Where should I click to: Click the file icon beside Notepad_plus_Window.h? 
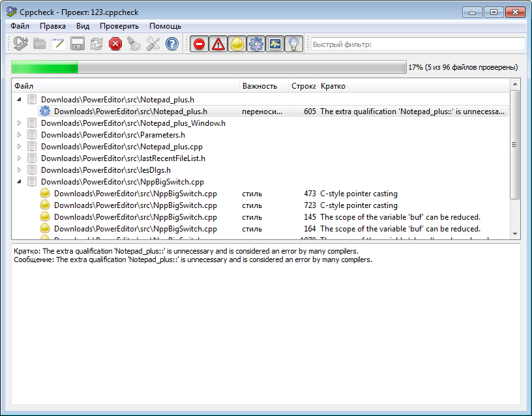pos(32,123)
